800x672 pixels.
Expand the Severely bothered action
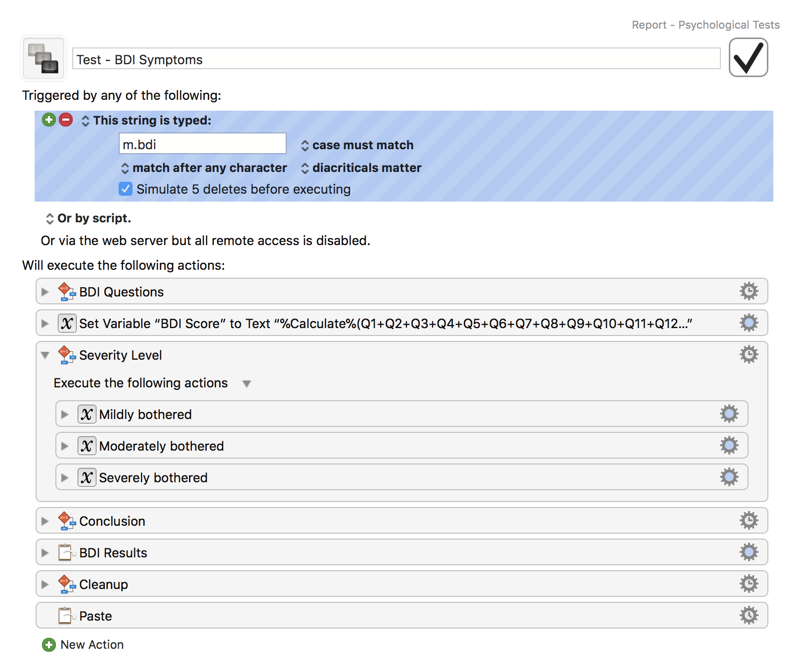pyautogui.click(x=65, y=477)
